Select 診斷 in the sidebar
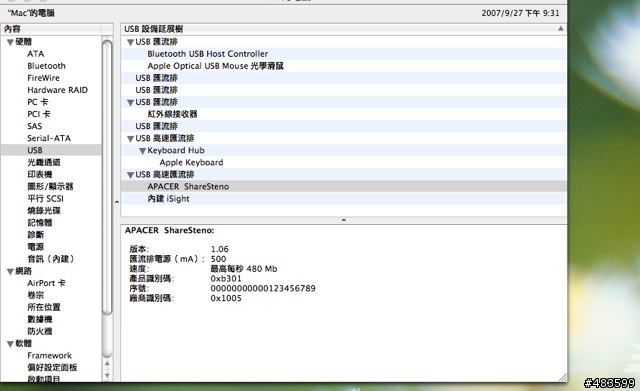 (36, 235)
